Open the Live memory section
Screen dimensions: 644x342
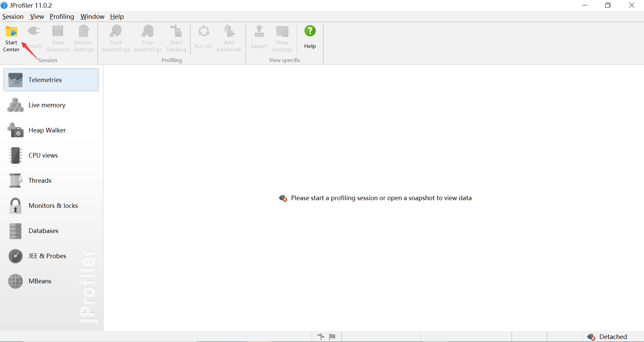(51, 105)
